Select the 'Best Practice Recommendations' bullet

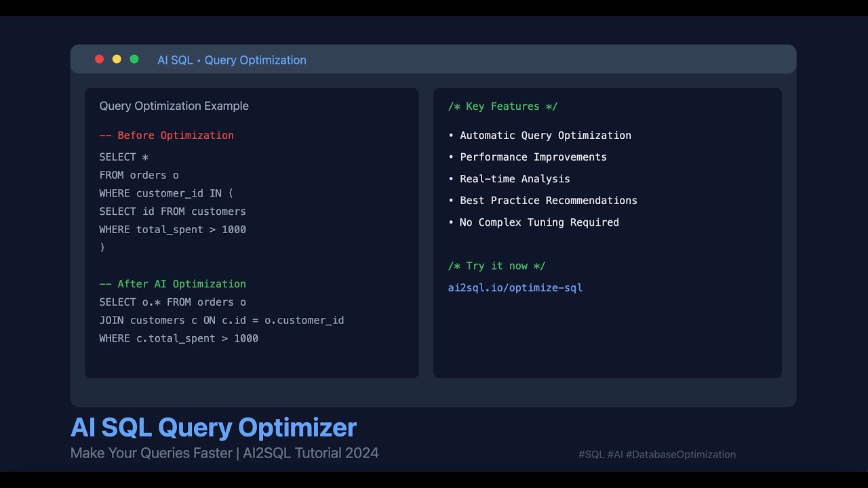coord(542,201)
